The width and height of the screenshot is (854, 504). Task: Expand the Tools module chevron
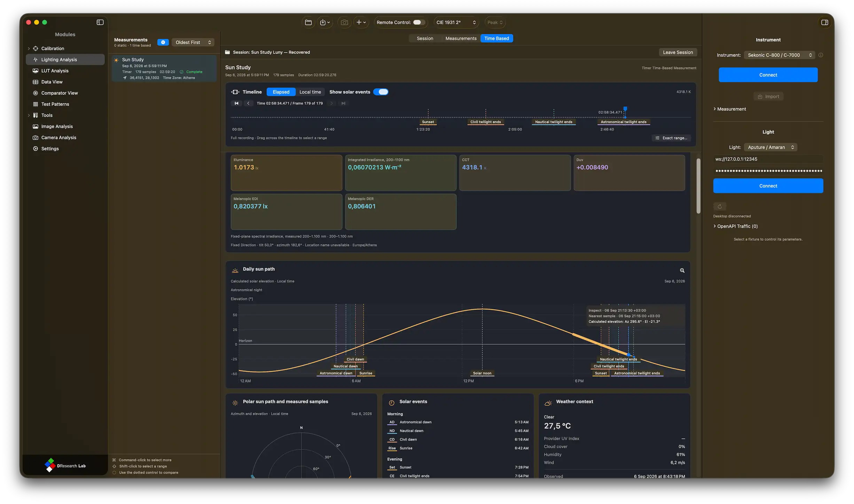[29, 115]
